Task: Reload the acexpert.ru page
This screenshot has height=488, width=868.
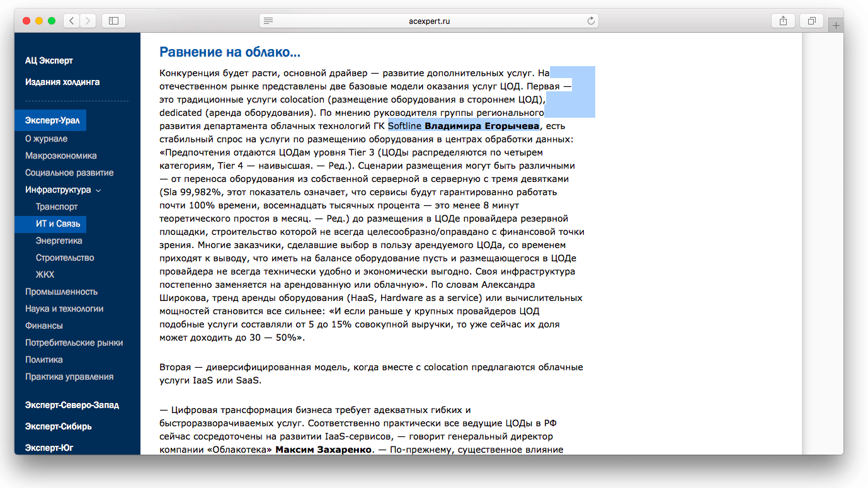Action: [x=591, y=21]
